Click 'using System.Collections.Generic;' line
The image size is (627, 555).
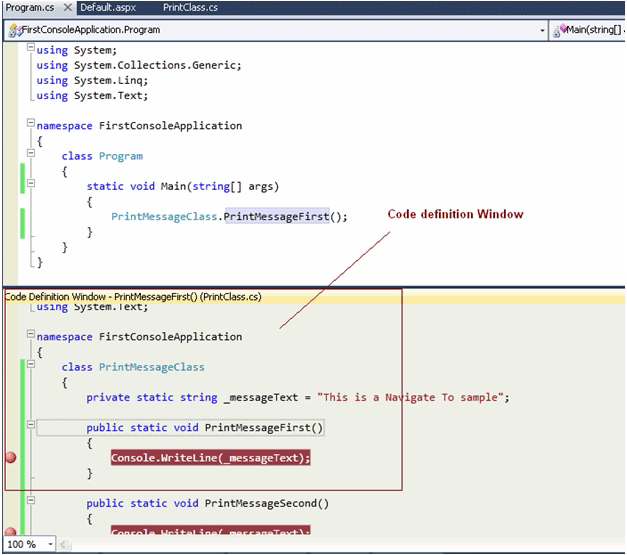[139, 65]
